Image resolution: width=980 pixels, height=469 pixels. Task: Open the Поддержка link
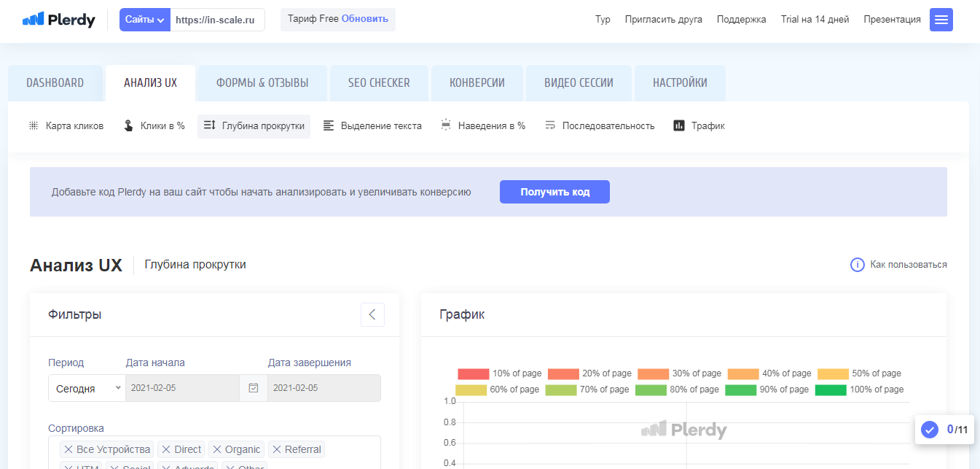click(x=742, y=20)
